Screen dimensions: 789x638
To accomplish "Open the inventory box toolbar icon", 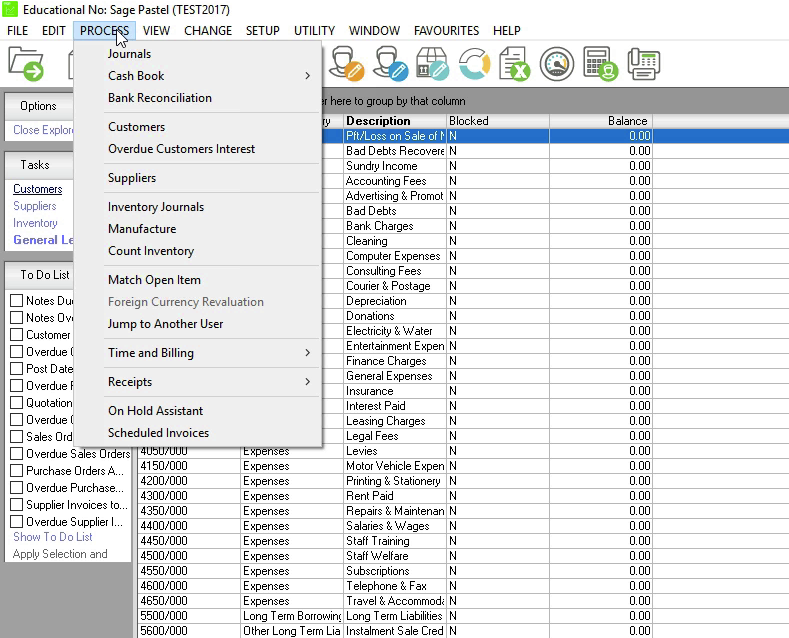I will [x=432, y=64].
